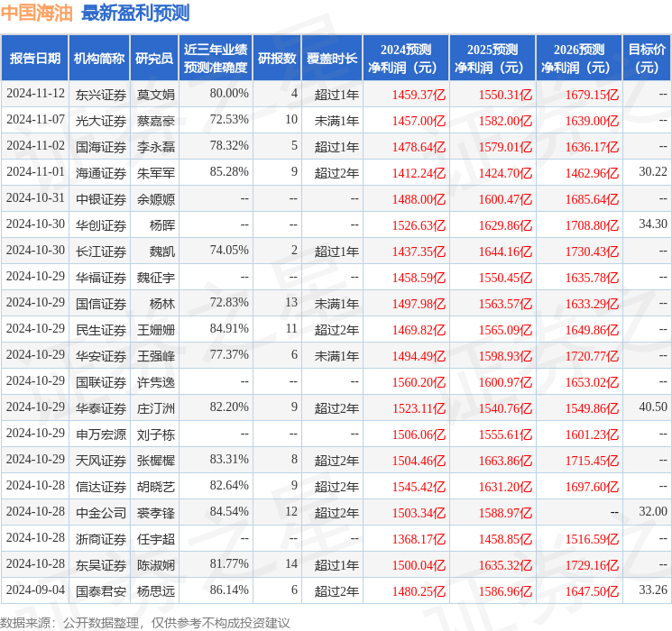672x631 pixels.
Task: Click forecast value 1469.82亿
Action: click(419, 330)
